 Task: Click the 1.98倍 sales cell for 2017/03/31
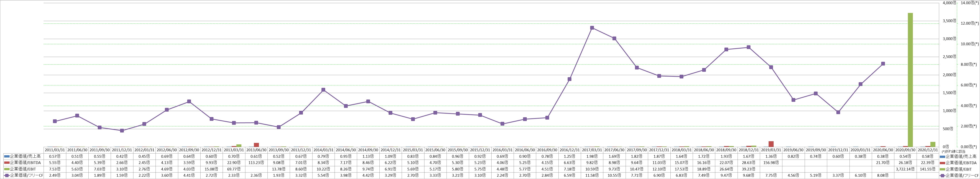[592, 156]
